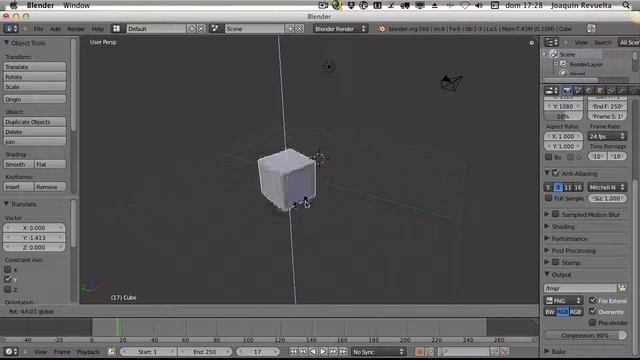Open the Object Constraints tab icon
The image size is (640, 360).
click(611, 91)
